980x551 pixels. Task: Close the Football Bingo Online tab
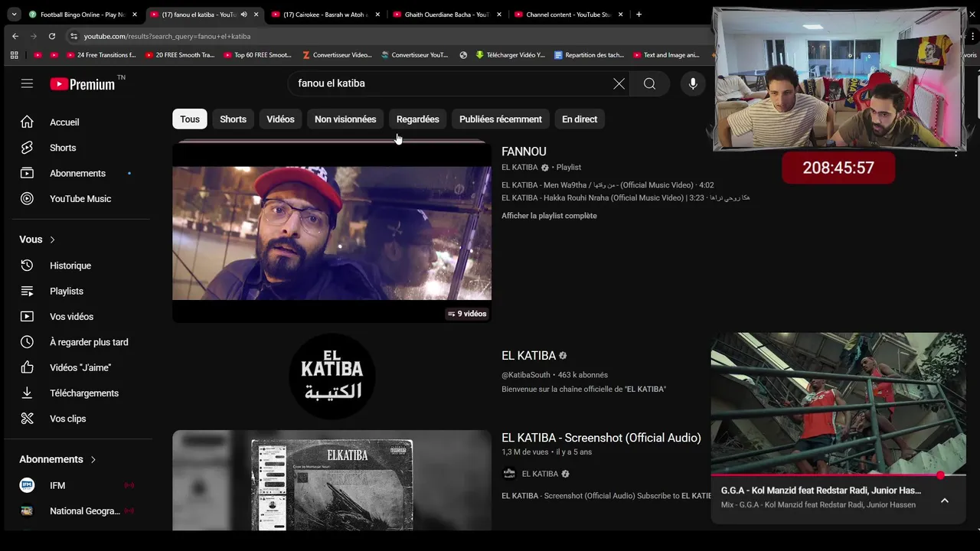point(135,14)
